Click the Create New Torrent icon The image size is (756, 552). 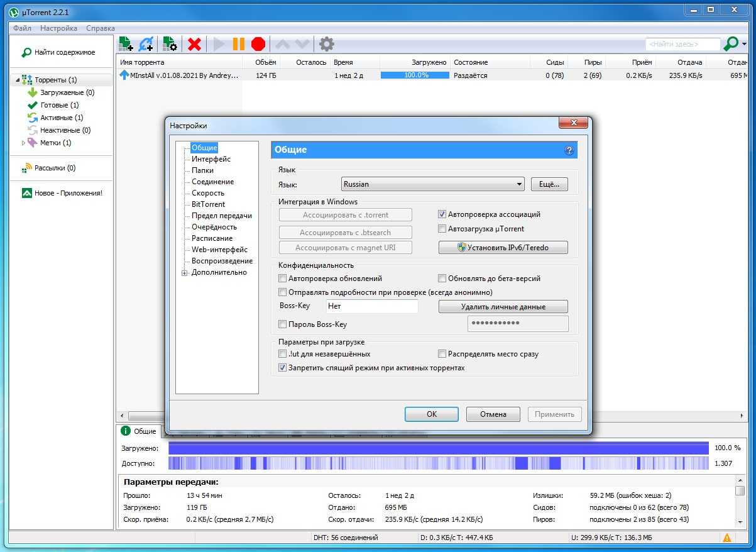click(169, 44)
